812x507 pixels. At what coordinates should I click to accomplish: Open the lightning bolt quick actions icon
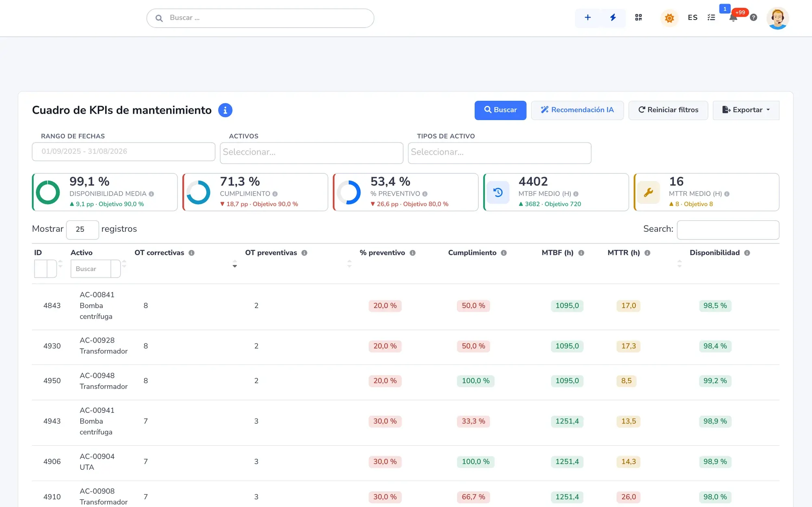tap(613, 17)
